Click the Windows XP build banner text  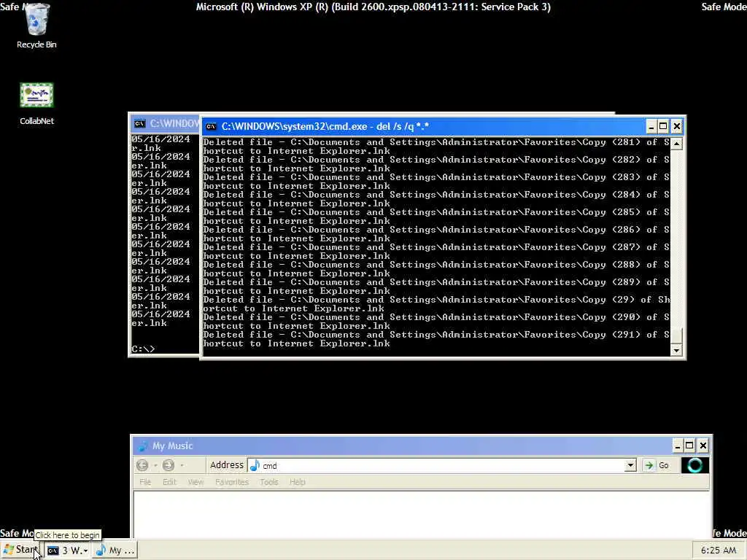(x=373, y=7)
